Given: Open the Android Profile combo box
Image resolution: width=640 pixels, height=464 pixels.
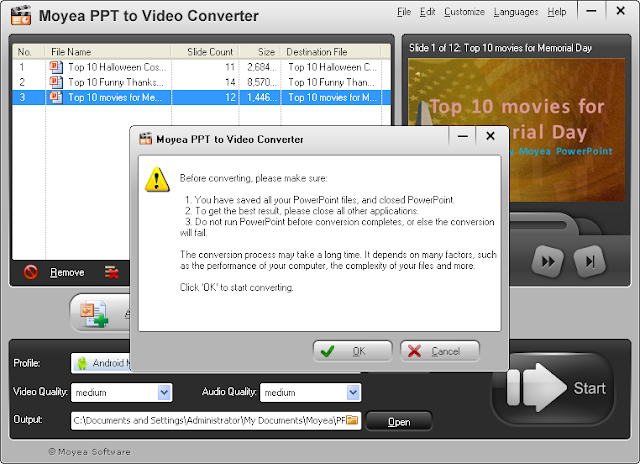Looking at the screenshot, I should [x=100, y=363].
